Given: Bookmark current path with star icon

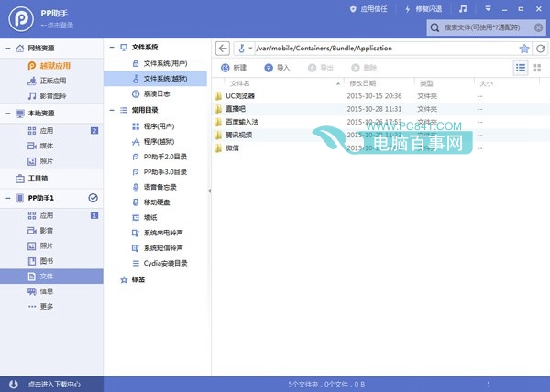Looking at the screenshot, I should pos(524,48).
